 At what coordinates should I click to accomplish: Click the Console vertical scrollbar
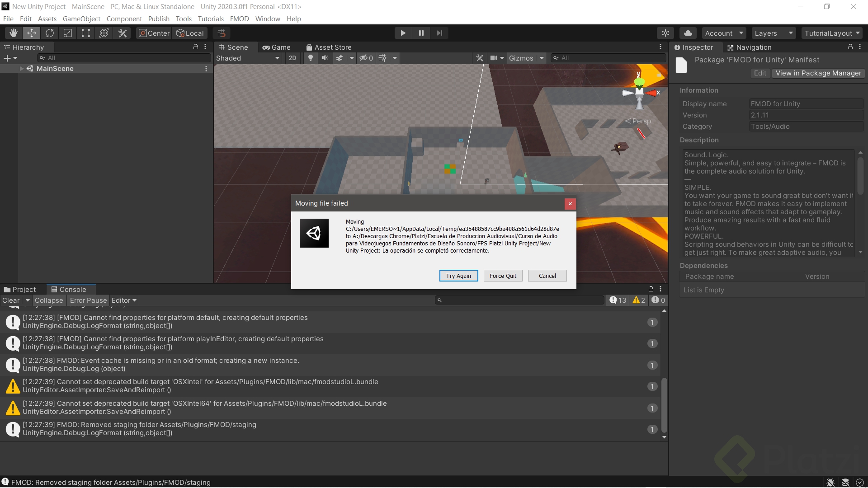(x=664, y=405)
